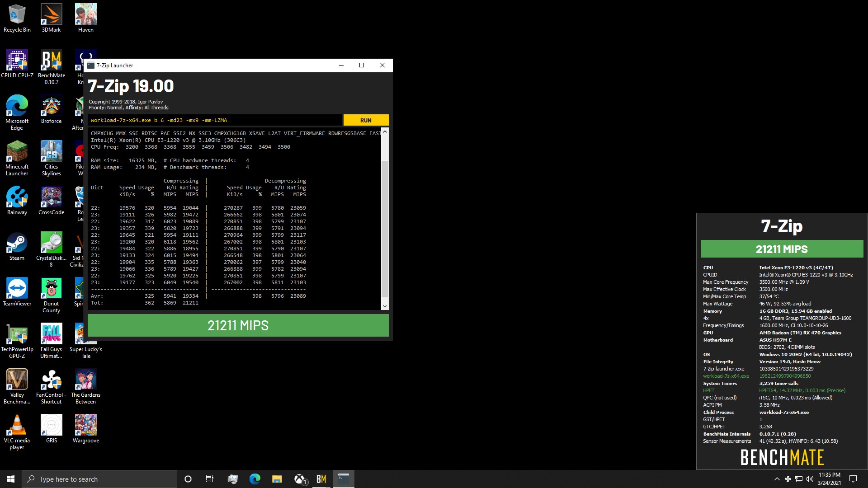The width and height of the screenshot is (868, 488).
Task: Minimize the 7-Zip Launcher window
Action: coord(341,65)
